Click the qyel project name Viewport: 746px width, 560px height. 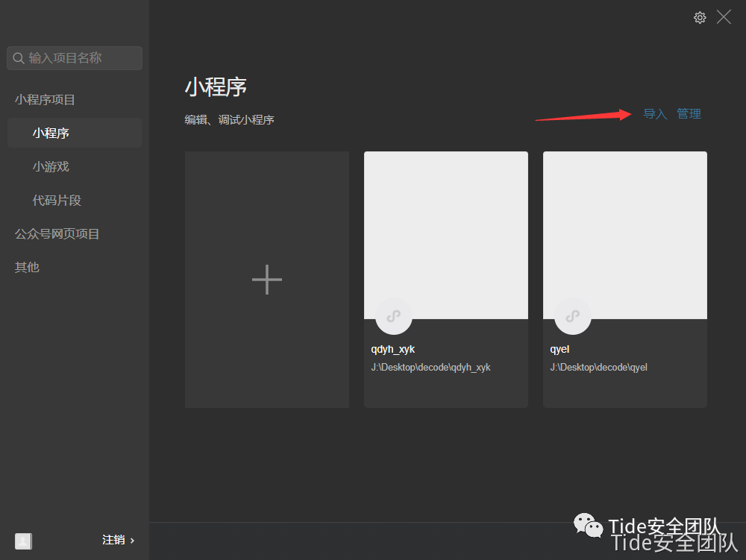coord(559,350)
